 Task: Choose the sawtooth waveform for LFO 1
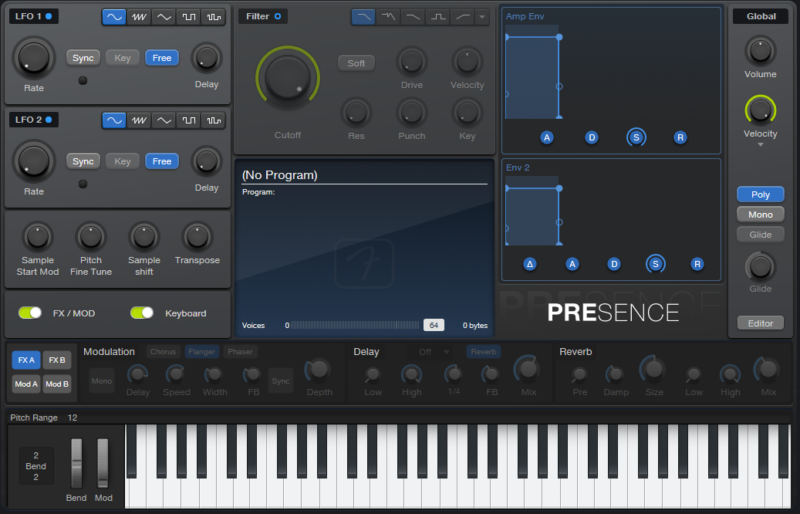[139, 17]
